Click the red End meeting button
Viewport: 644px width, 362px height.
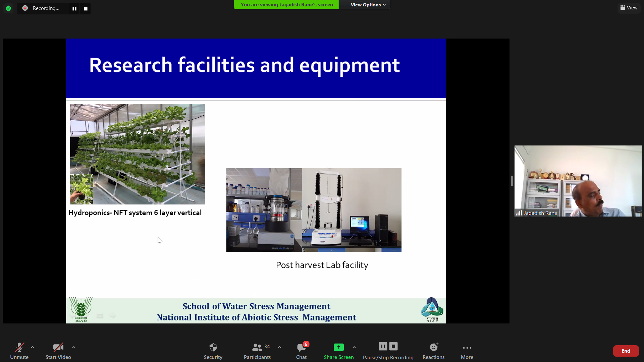click(626, 351)
